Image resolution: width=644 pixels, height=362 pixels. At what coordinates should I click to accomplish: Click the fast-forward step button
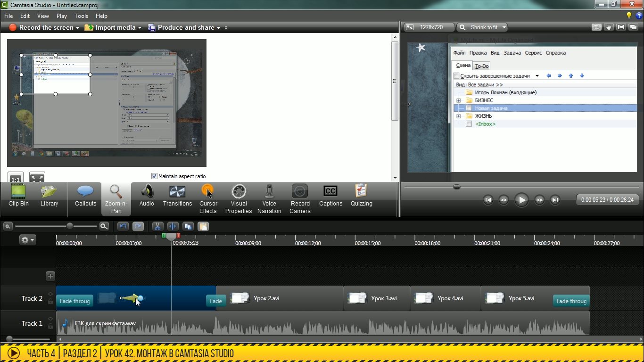(539, 200)
